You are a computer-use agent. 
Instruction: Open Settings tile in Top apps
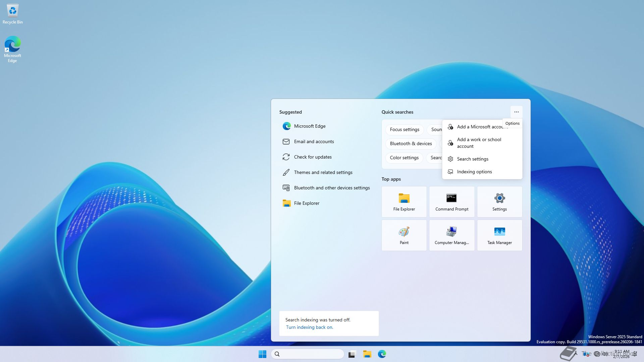click(499, 202)
